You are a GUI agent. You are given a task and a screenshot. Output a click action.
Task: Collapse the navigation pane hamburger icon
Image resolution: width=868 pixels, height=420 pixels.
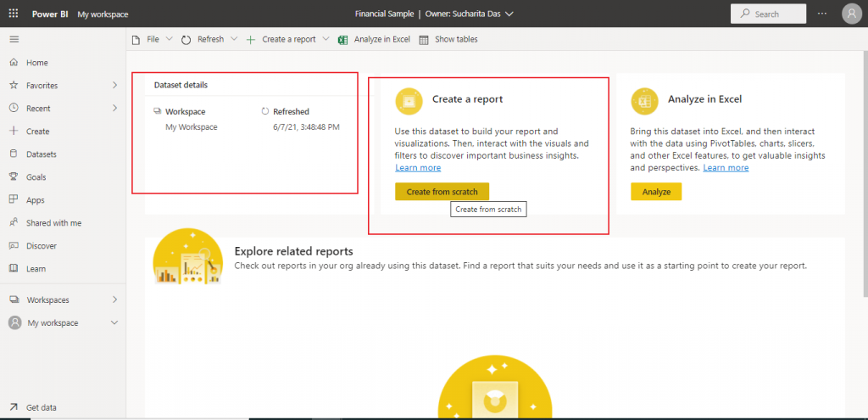14,39
